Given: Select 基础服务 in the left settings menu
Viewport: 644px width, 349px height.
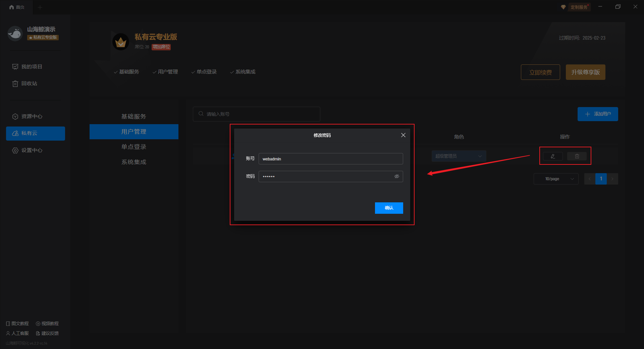Looking at the screenshot, I should 134,116.
